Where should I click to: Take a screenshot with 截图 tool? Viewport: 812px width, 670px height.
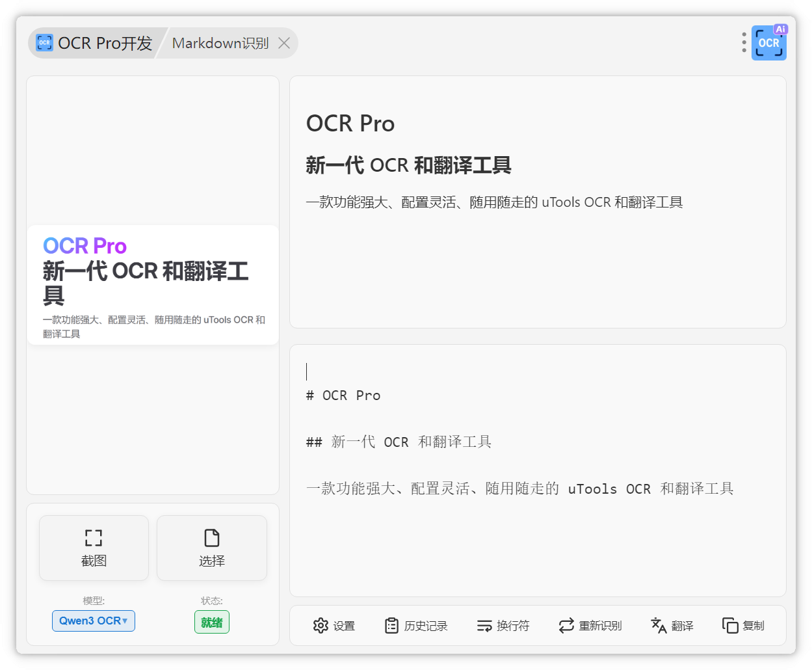[94, 548]
